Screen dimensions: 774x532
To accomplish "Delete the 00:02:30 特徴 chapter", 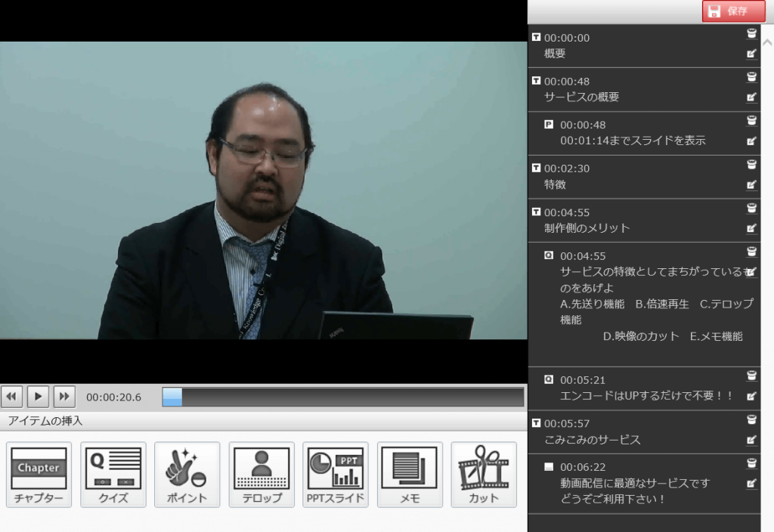I will click(751, 164).
